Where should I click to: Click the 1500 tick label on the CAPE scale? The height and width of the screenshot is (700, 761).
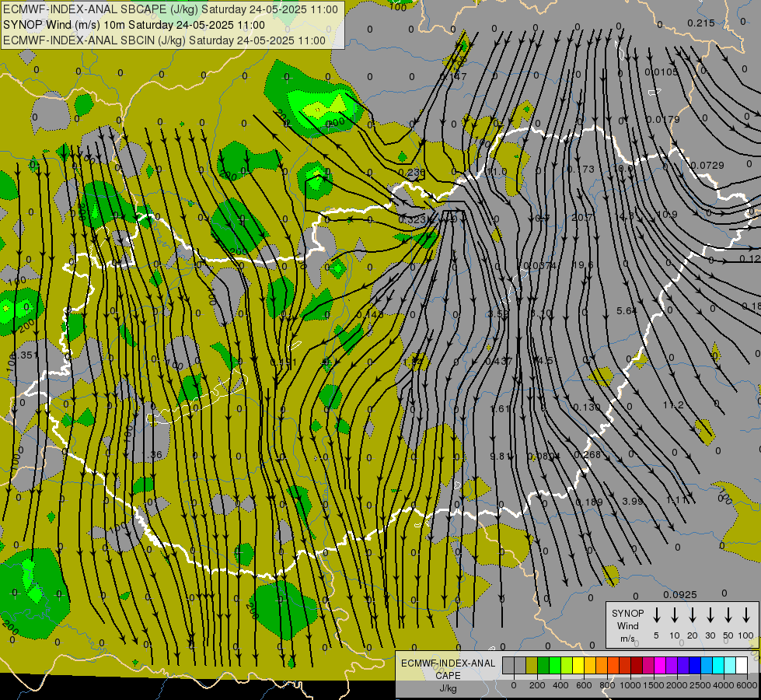653,685
